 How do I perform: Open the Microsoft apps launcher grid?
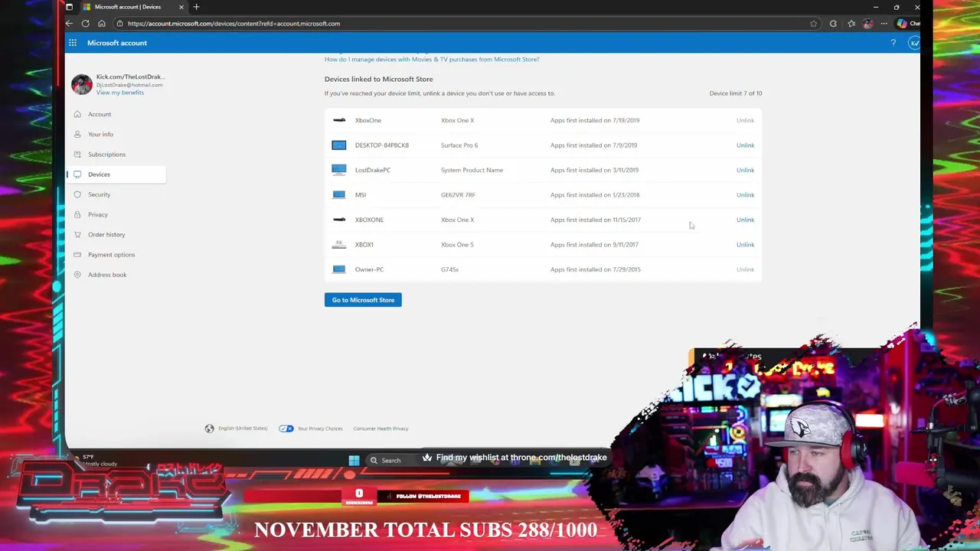click(72, 43)
